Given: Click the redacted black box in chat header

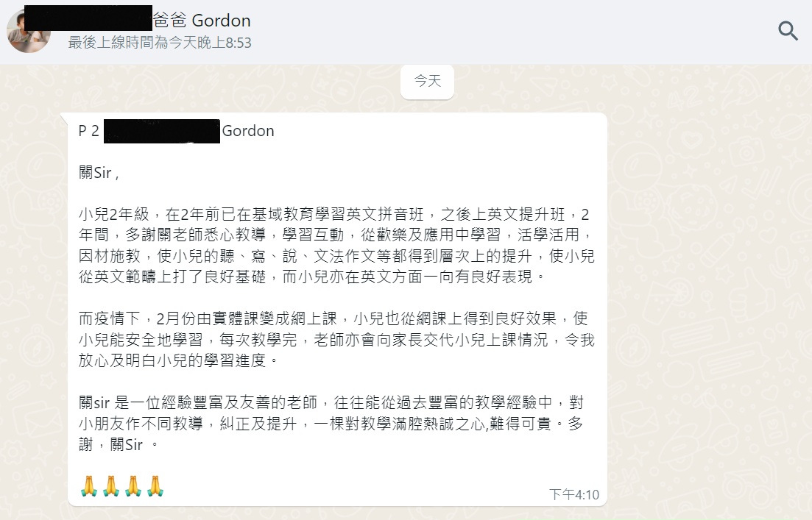Looking at the screenshot, I should [88, 18].
